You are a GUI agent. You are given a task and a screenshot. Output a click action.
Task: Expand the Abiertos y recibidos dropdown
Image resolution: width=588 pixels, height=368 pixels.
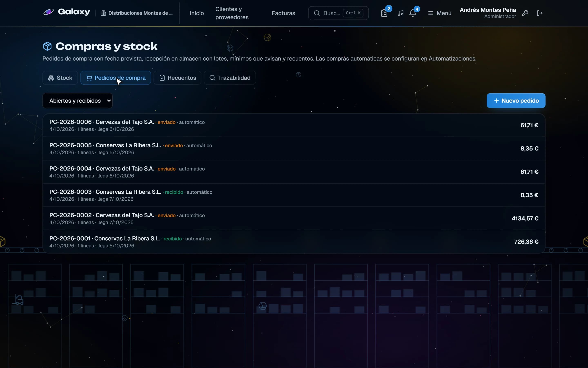(78, 101)
